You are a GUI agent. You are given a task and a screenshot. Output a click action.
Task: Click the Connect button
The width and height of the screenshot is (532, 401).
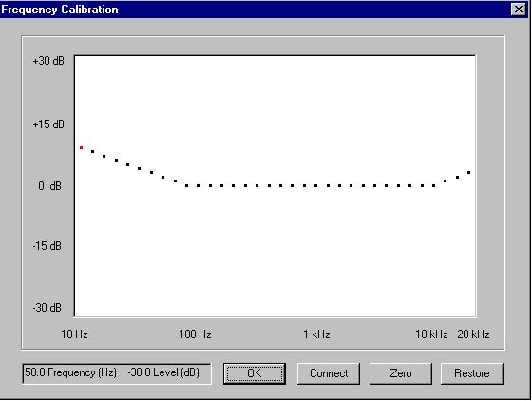[x=329, y=373]
